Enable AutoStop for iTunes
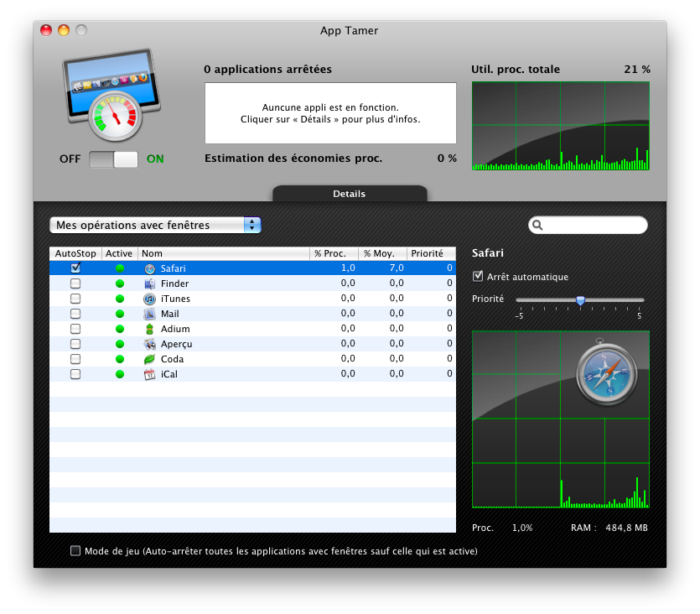The width and height of the screenshot is (700, 614). (x=75, y=299)
